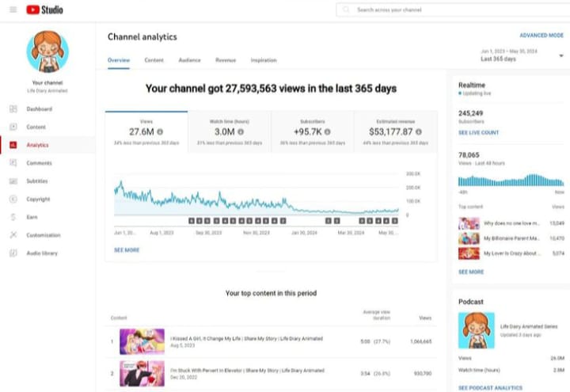Open Copyright in the sidebar

[x=38, y=200]
